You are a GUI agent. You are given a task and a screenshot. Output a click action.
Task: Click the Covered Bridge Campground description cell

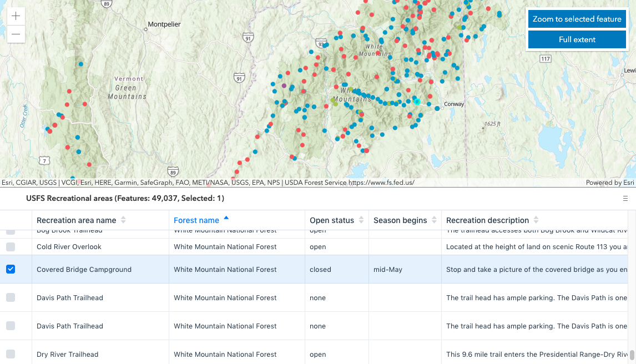(534, 269)
